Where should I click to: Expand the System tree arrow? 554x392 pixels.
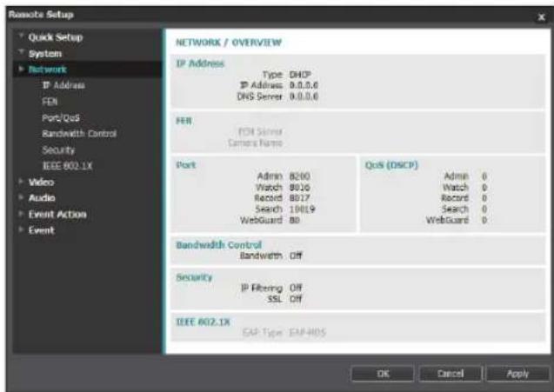click(x=22, y=53)
